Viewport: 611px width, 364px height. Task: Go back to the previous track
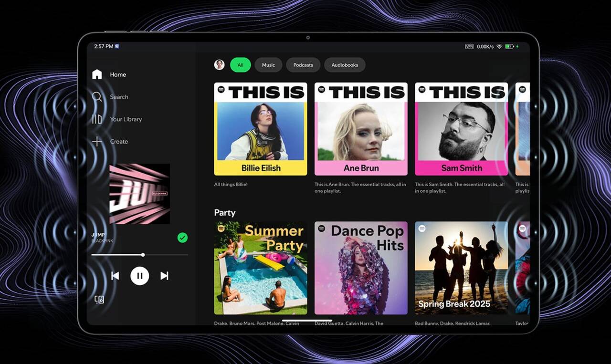115,276
